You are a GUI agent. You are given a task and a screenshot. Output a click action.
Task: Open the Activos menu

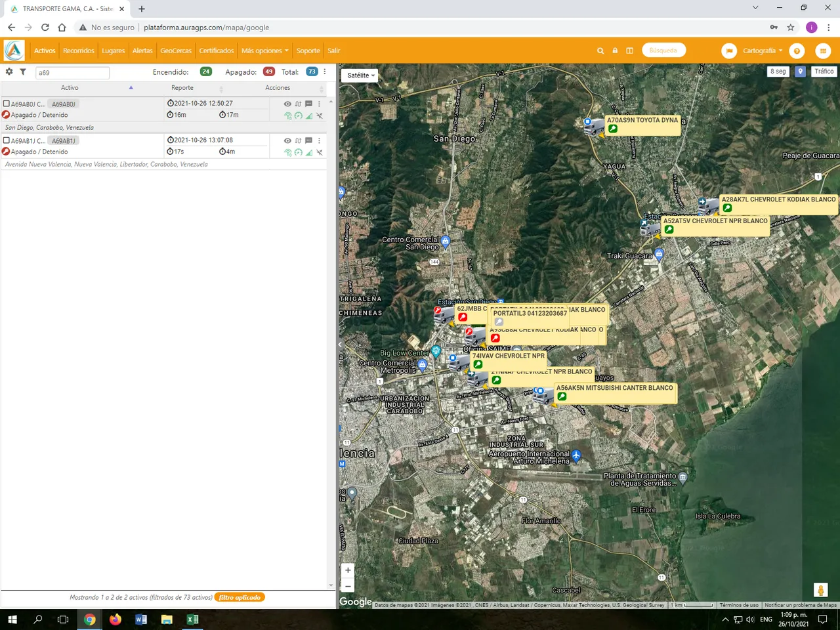tap(45, 51)
